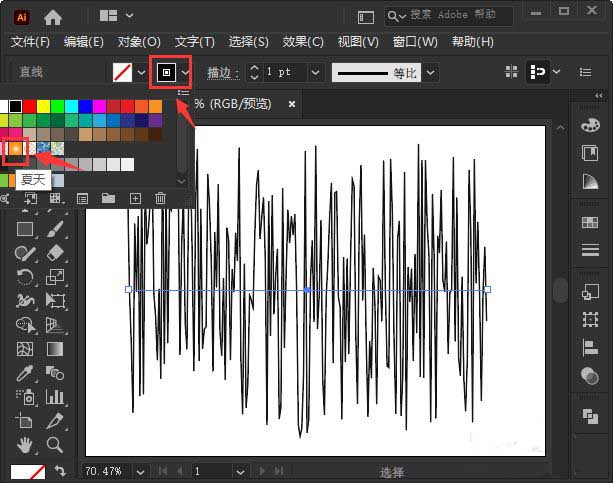Select the Artboard tool
Image resolution: width=613 pixels, height=483 pixels.
point(24,421)
